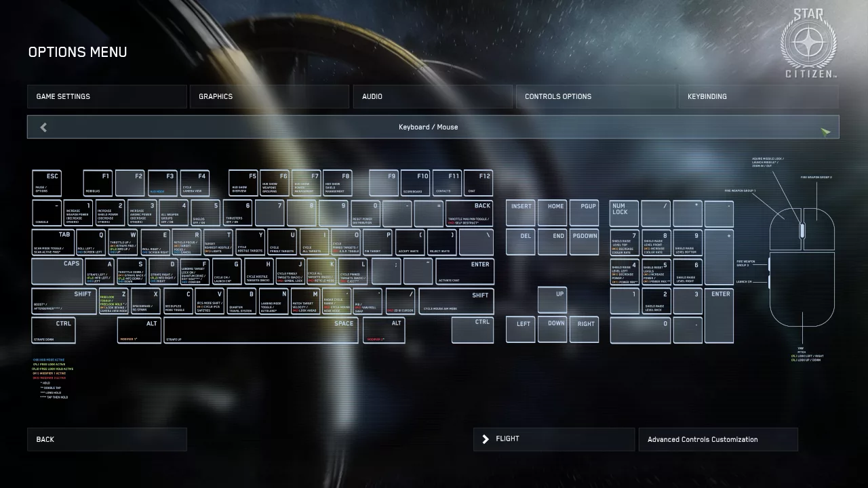Click the left mouse button on diagram
The width and height of the screenshot is (868, 488).
pos(784,228)
